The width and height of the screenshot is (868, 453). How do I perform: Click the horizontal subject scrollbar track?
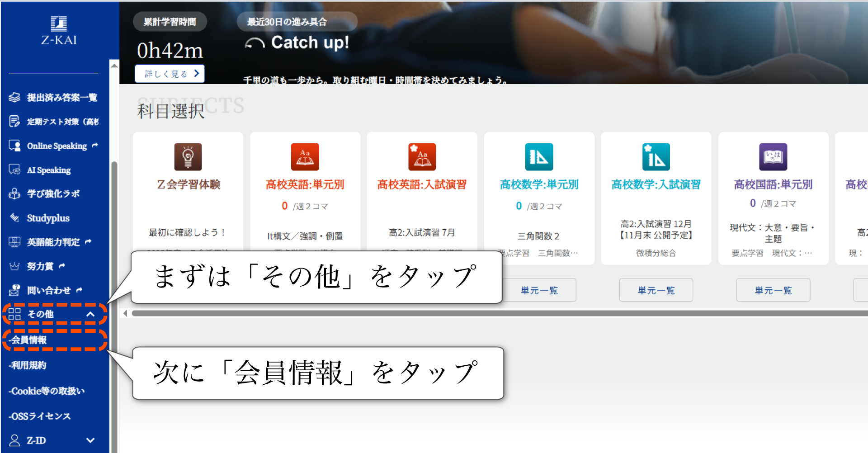[497, 313]
